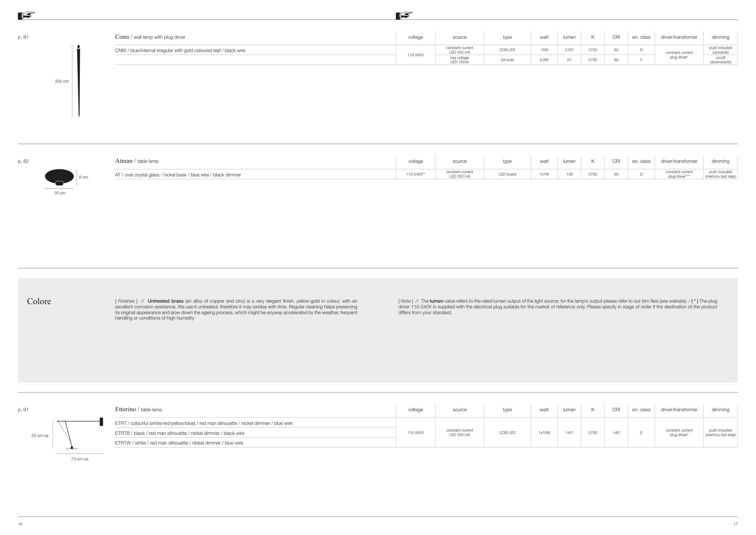Image resolution: width=756 pixels, height=535 pixels.
Task: Click the ETRTB black variant row
Action: 179,433
